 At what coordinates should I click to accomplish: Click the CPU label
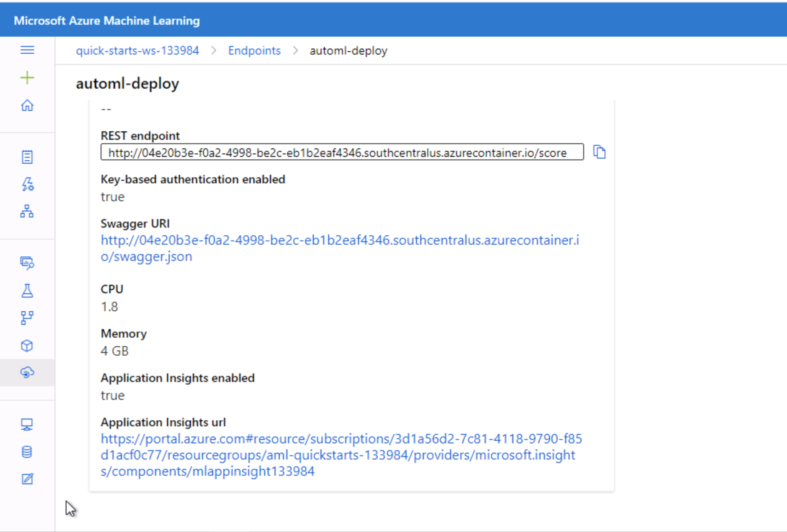pyautogui.click(x=112, y=289)
